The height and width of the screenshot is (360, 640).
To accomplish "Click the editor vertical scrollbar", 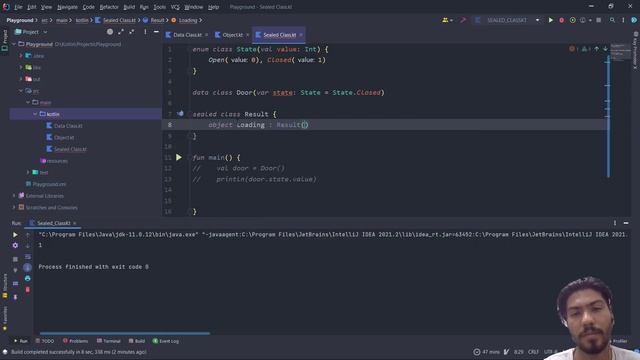I will point(608,117).
